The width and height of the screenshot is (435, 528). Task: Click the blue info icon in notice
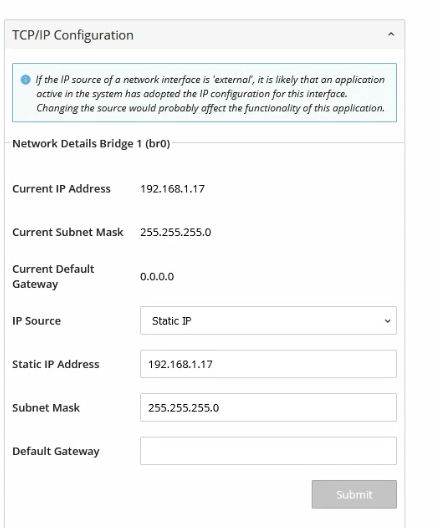point(26,80)
